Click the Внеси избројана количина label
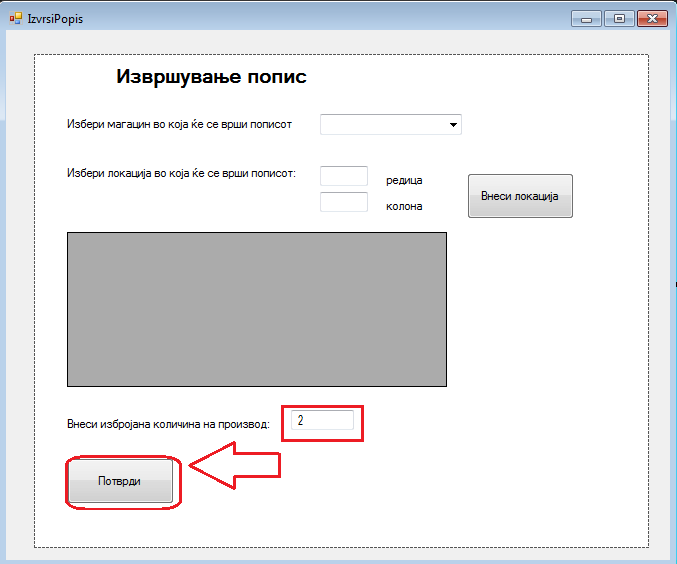The height and width of the screenshot is (564, 677). (168, 424)
